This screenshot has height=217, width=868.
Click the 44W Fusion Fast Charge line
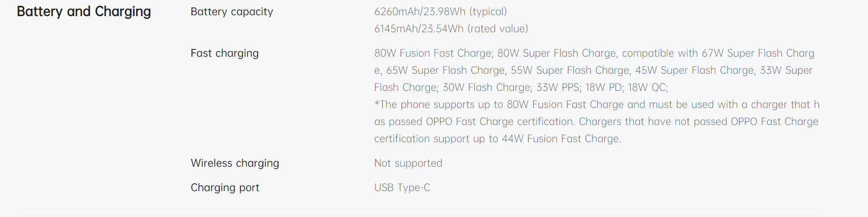click(497, 139)
